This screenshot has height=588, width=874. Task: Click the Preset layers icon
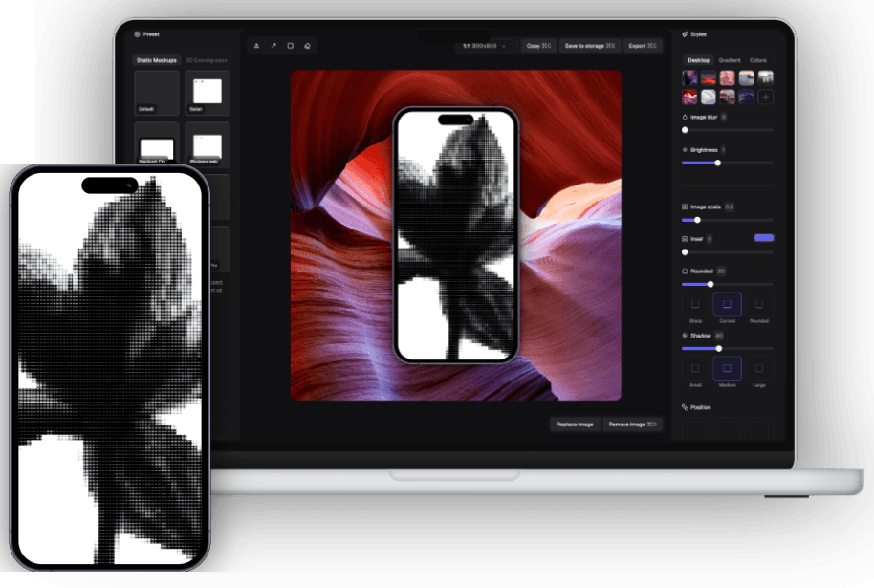[x=137, y=34]
